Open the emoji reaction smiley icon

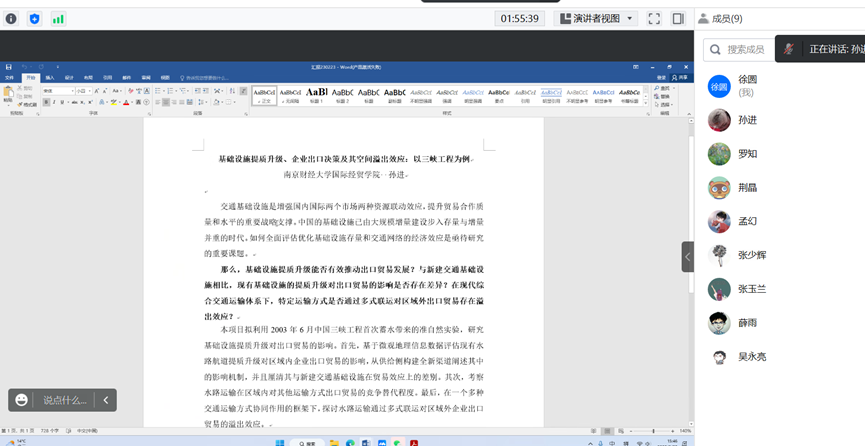(22, 400)
